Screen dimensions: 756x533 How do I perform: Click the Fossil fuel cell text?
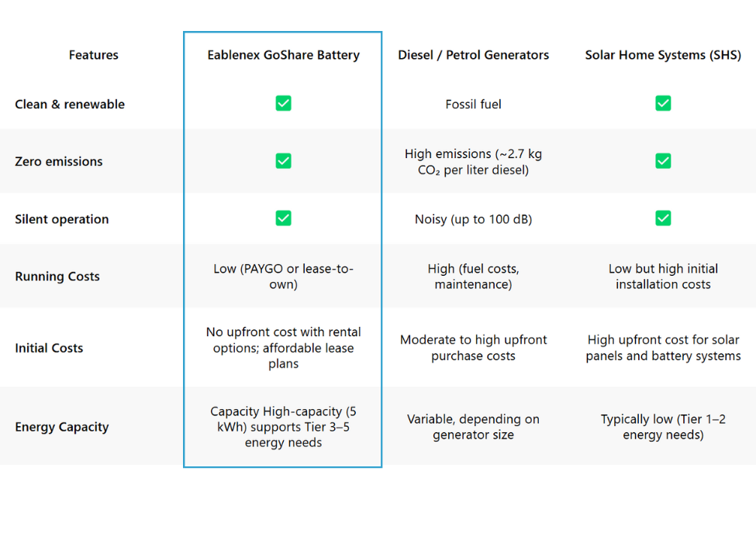tap(474, 104)
